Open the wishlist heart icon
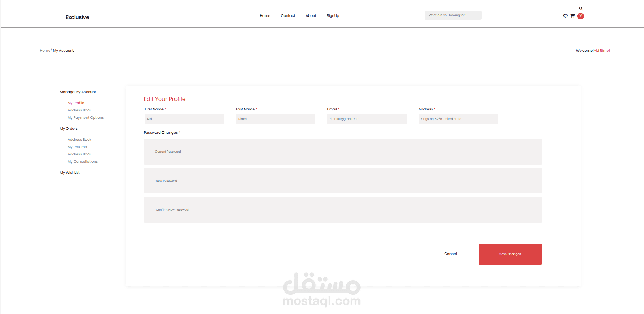Screen dimensions: 644x314 (x=565, y=16)
